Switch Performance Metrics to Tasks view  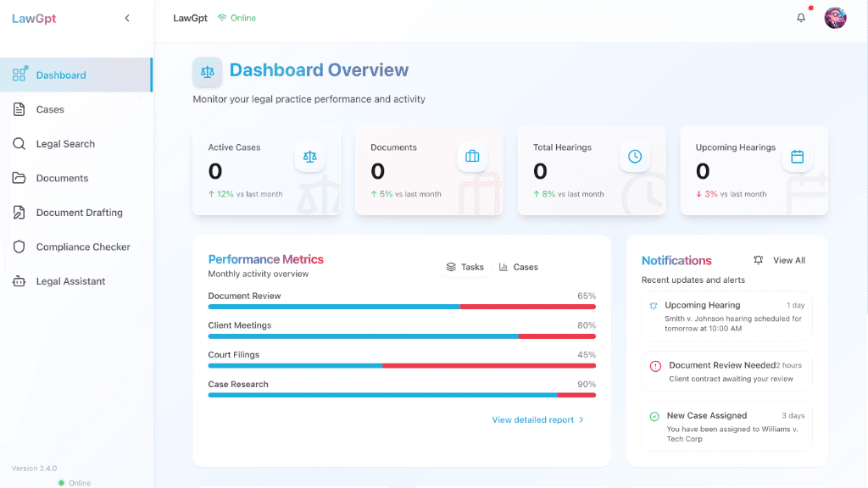coord(465,267)
